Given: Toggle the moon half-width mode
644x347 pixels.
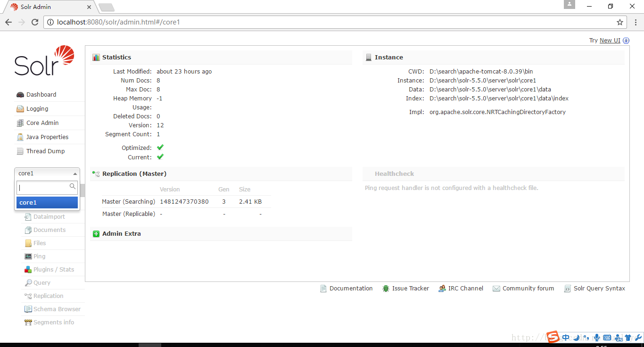Looking at the screenshot, I should tap(576, 338).
